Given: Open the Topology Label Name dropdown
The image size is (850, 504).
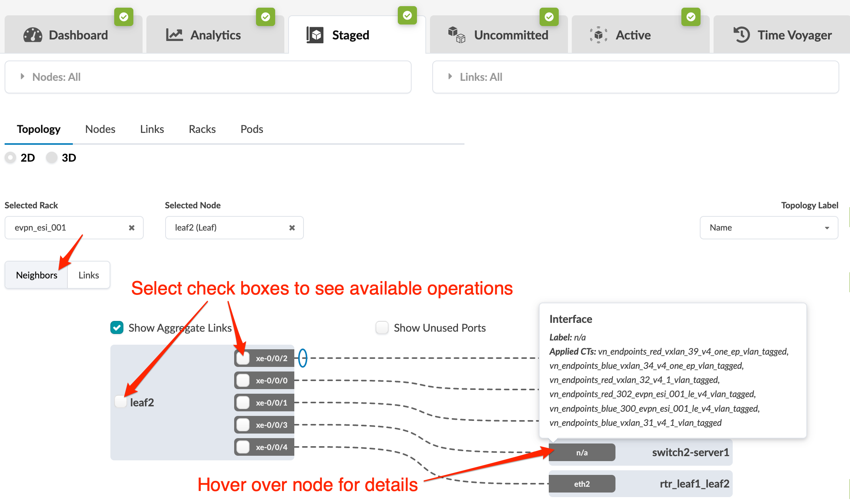Looking at the screenshot, I should (x=768, y=228).
